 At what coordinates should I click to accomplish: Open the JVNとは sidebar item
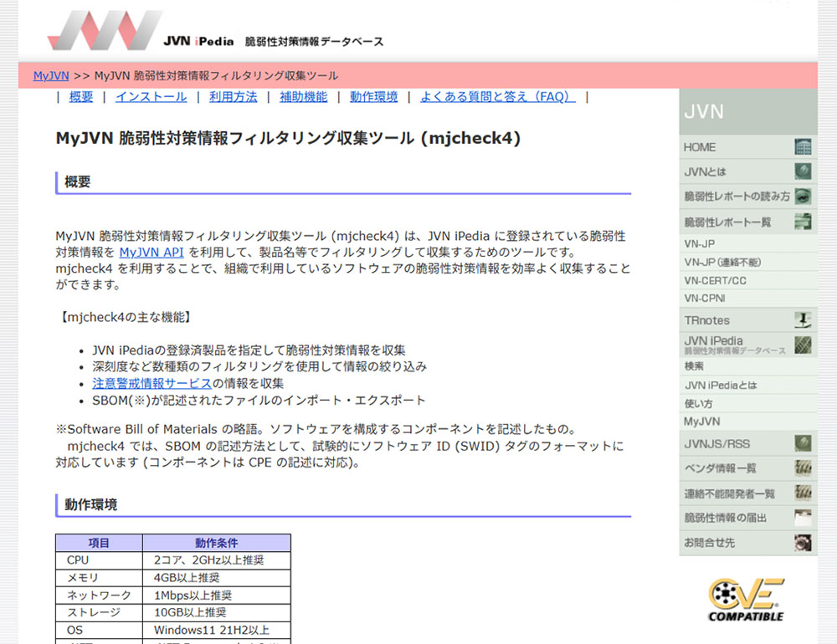(x=747, y=172)
